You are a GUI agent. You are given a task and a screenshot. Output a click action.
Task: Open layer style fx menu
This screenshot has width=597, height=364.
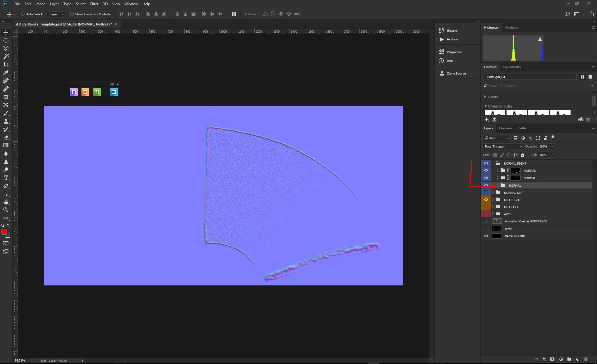pyautogui.click(x=544, y=359)
